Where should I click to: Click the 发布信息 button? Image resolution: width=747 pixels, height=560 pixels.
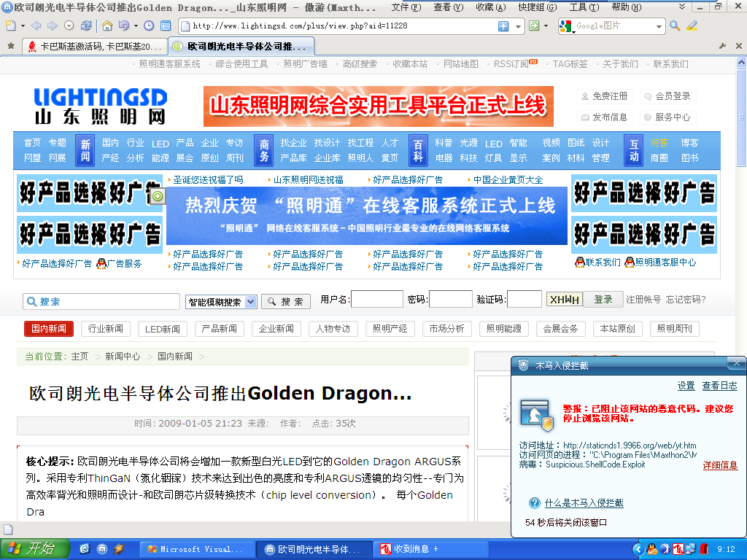(605, 117)
